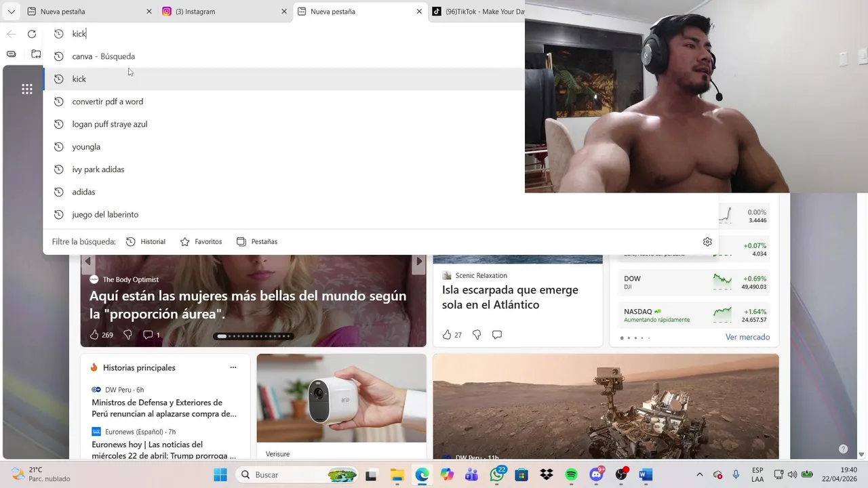
Task: Open WhatsApp from the taskbar
Action: click(497, 474)
